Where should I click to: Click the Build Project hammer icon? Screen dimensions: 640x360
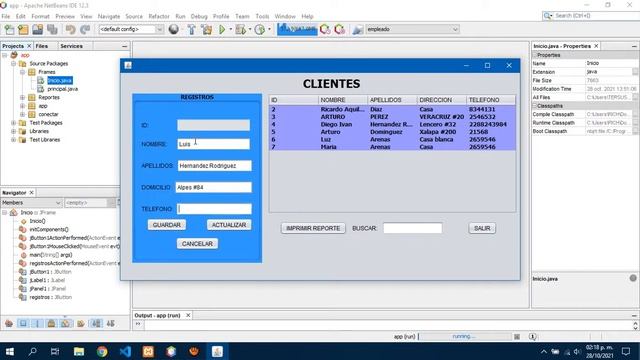[x=191, y=29]
